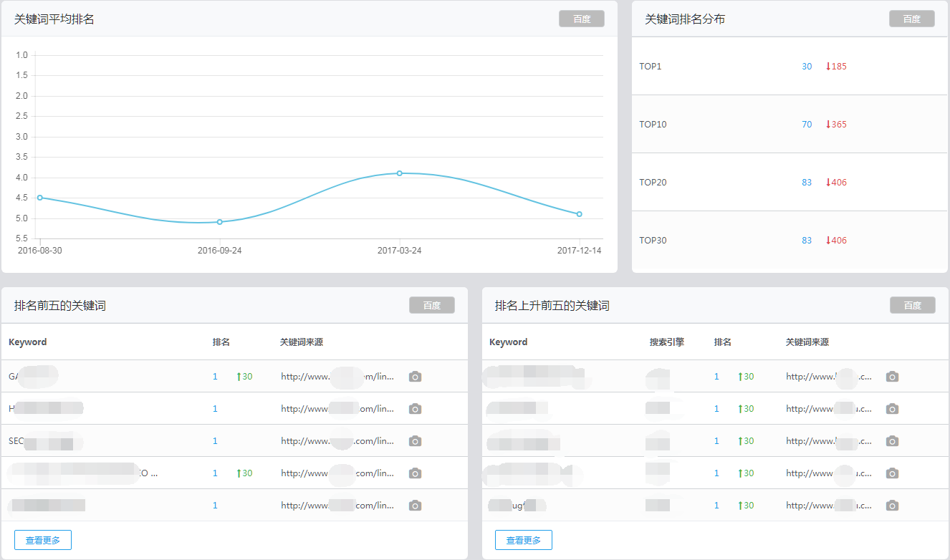The image size is (950, 560).
Task: Click camera icon in last row of rising keywords
Action: (x=892, y=506)
